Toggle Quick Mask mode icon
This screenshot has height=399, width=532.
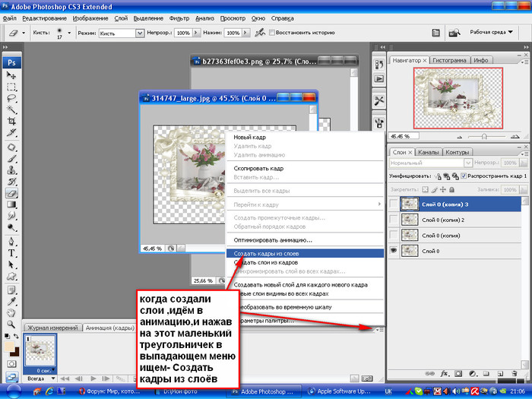pyautogui.click(x=11, y=364)
